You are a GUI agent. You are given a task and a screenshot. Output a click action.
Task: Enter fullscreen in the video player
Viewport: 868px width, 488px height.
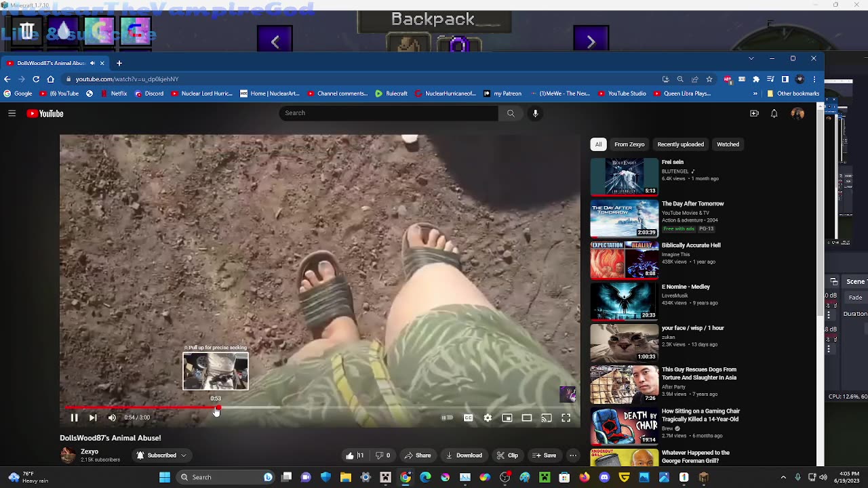point(566,418)
